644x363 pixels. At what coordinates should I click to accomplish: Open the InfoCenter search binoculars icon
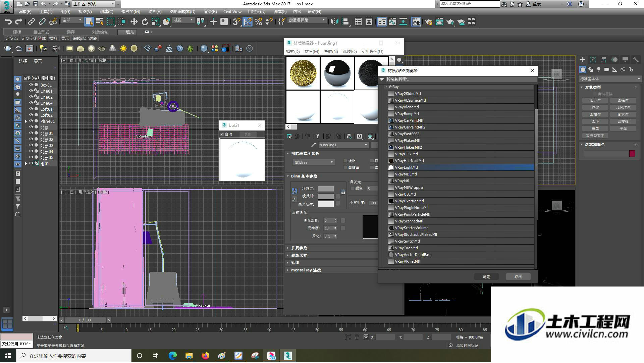504,4
